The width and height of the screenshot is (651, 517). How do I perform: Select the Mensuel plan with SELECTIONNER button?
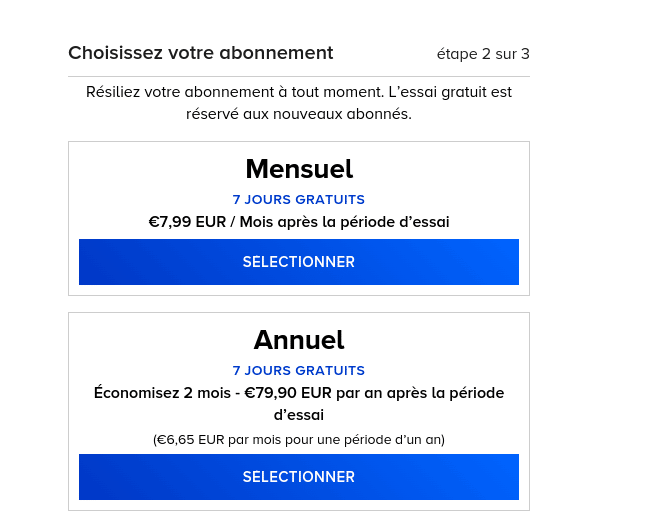[x=299, y=262]
